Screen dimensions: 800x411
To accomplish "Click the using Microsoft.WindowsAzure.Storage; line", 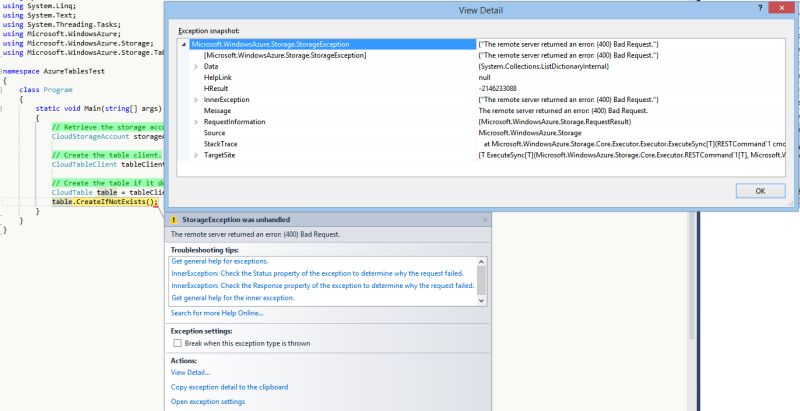I will coord(78,43).
